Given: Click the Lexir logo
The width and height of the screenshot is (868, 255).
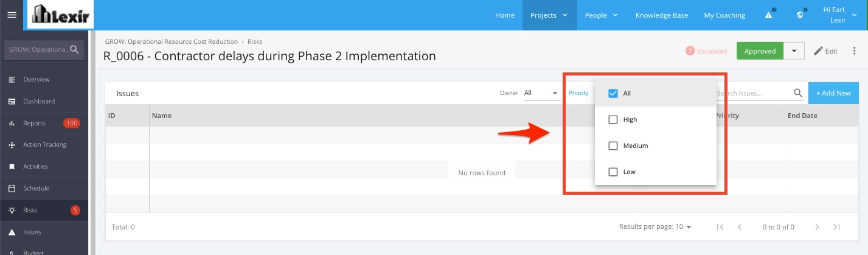Looking at the screenshot, I should [61, 15].
